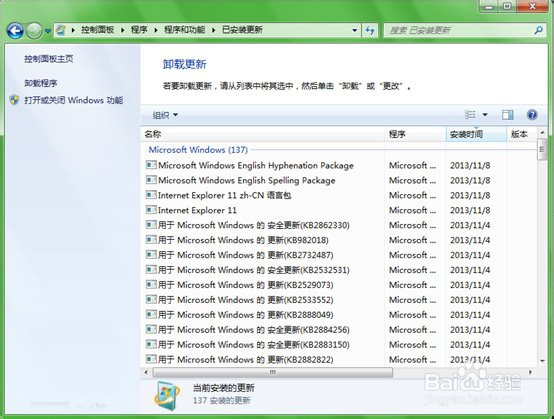Sort by the 程序 column header
The width and height of the screenshot is (554, 419).
[415, 134]
